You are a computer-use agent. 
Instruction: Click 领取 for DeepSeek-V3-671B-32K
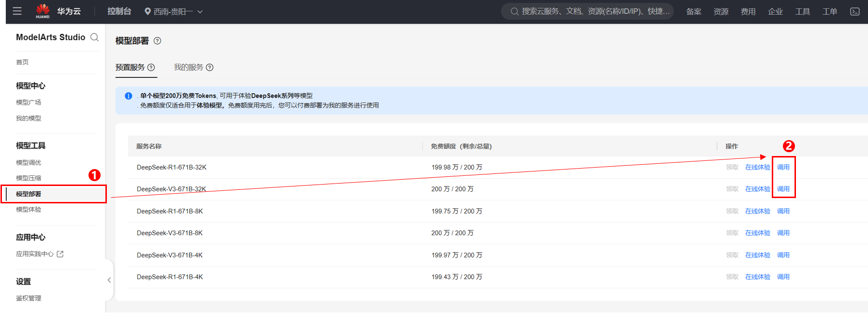[732, 189]
